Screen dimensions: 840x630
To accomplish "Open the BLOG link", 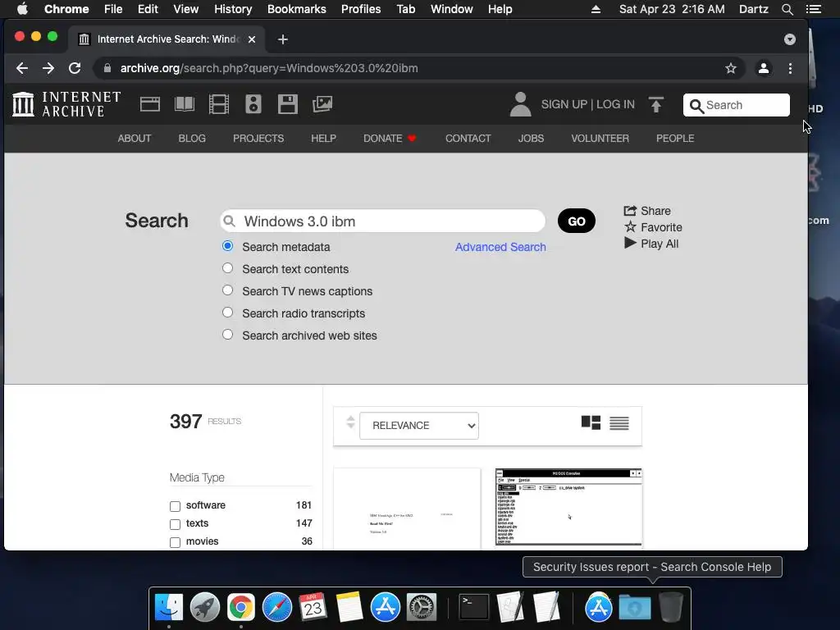I will (x=192, y=138).
